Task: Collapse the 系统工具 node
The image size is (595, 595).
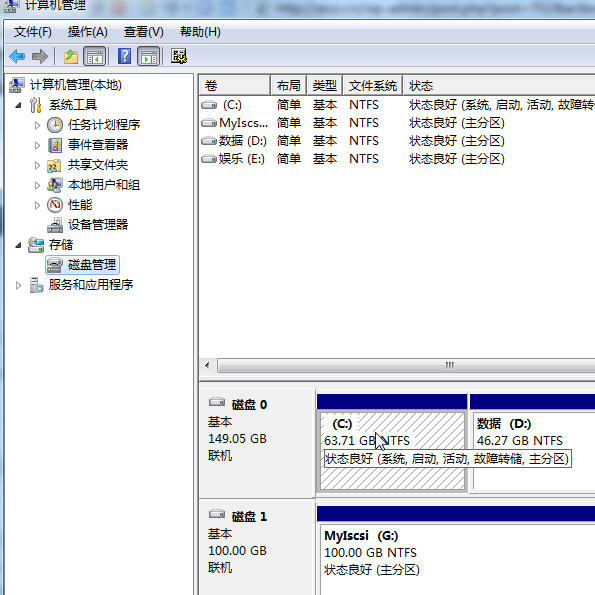Action: tap(18, 105)
